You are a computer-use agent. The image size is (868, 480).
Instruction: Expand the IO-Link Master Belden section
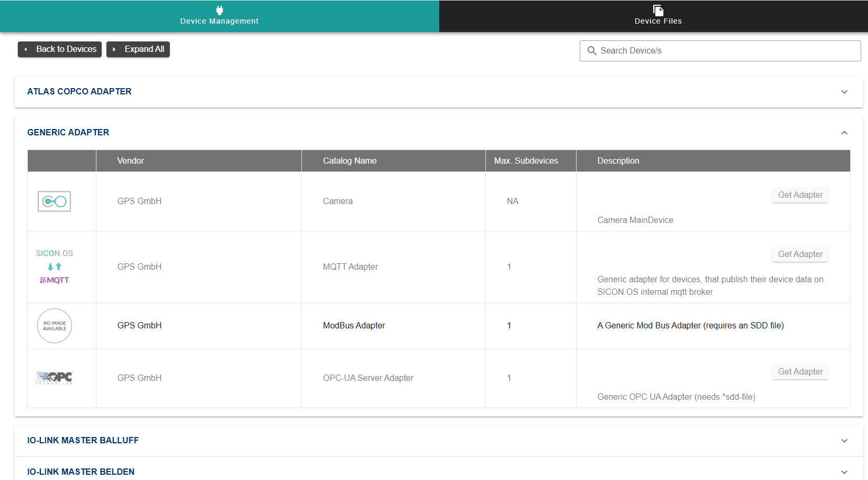tap(844, 472)
